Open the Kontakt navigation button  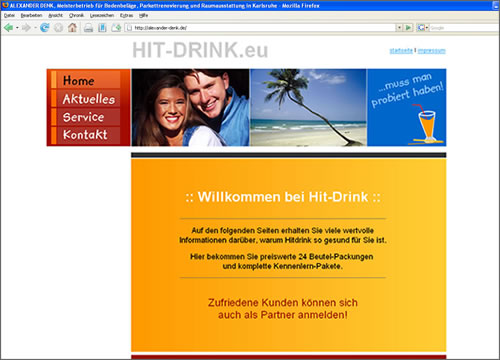click(x=86, y=135)
